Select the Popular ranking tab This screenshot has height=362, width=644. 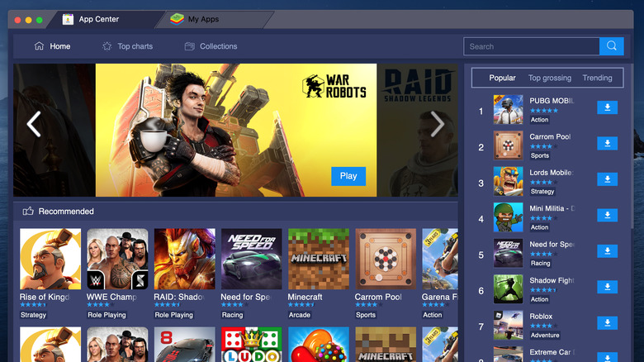pos(502,78)
